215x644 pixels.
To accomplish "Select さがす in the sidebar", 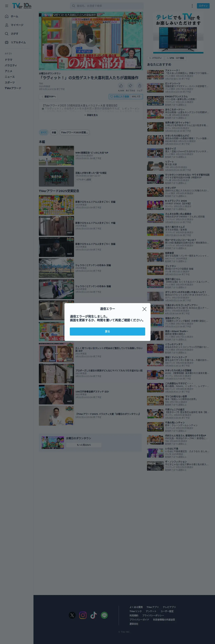I will click(x=12, y=34).
